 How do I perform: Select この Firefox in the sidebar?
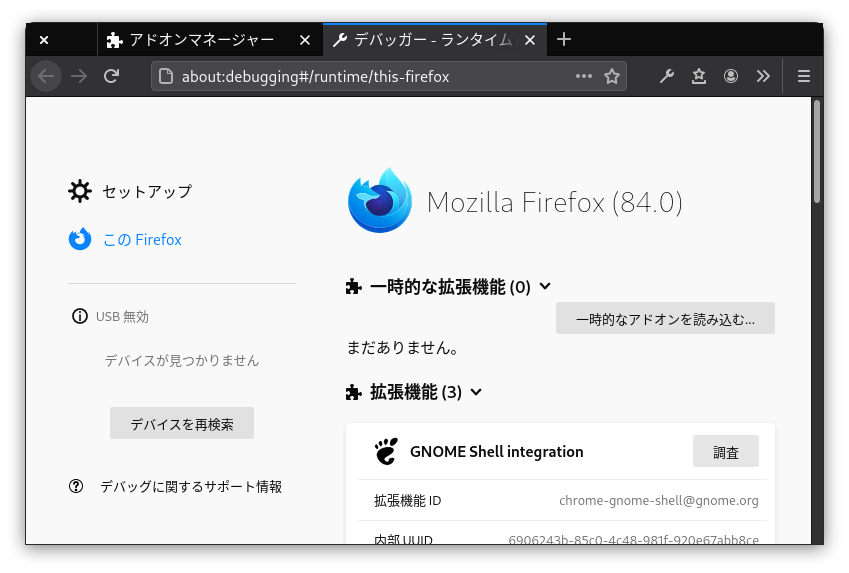[142, 239]
